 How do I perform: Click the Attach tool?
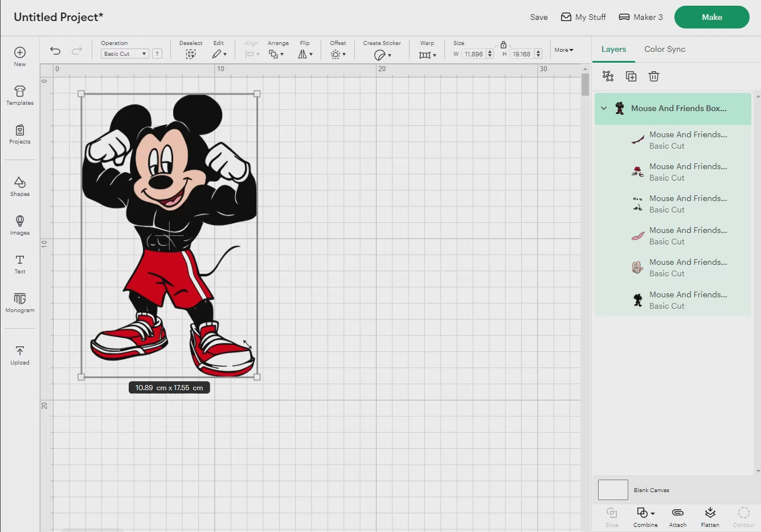point(678,517)
